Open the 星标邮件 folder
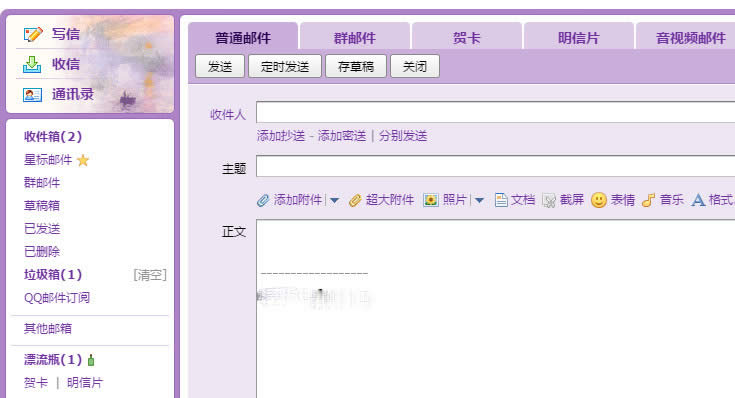 tap(48, 160)
